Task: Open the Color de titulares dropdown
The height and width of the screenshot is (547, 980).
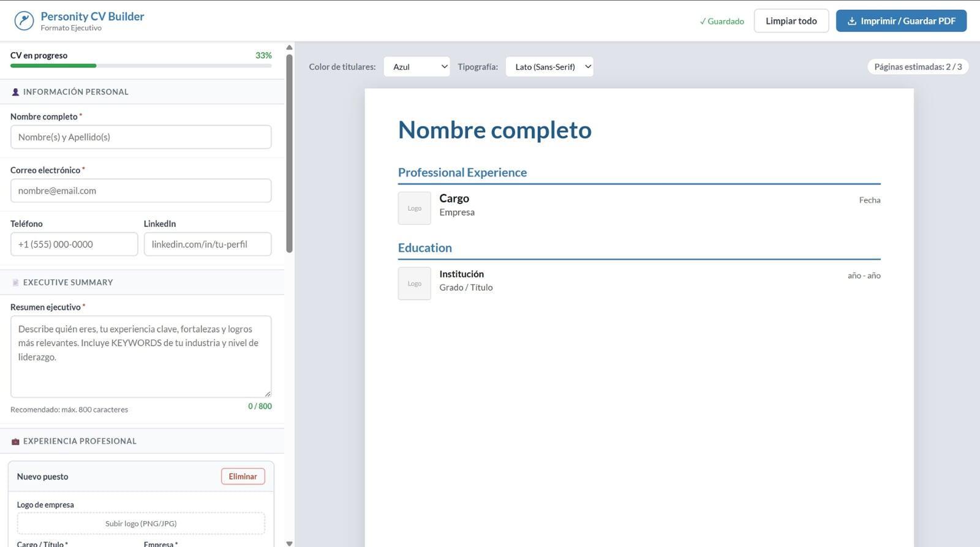Action: point(417,67)
